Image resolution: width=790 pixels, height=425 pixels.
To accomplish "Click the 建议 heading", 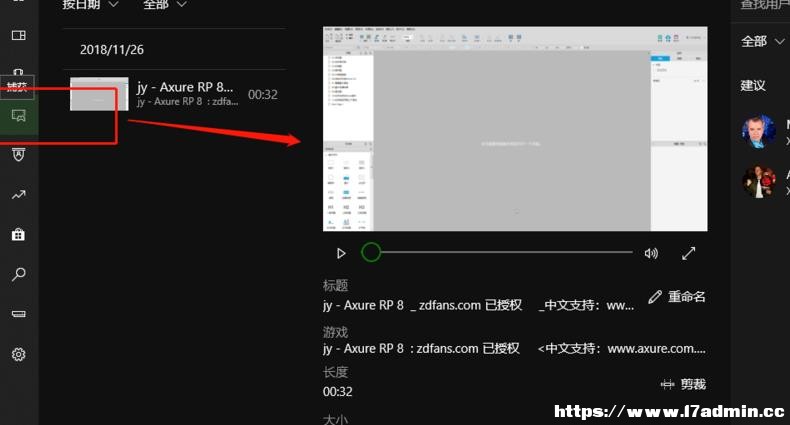I will click(x=753, y=86).
